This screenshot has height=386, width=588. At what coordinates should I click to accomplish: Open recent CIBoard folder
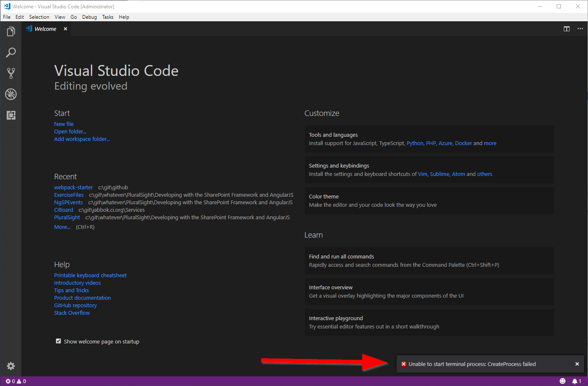63,210
